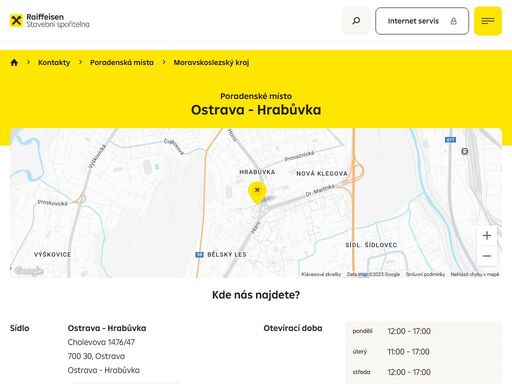
Task: Zoom in the map with plus button
Action: pyautogui.click(x=487, y=235)
